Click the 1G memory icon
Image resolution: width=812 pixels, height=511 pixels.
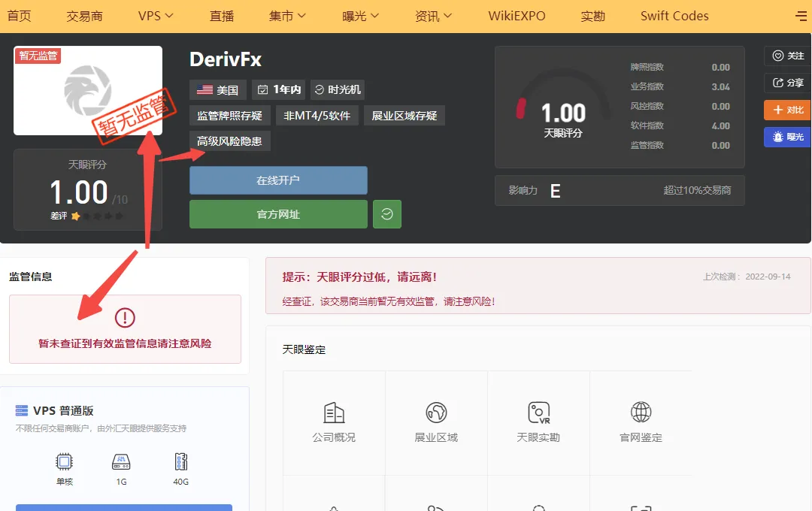pos(121,461)
